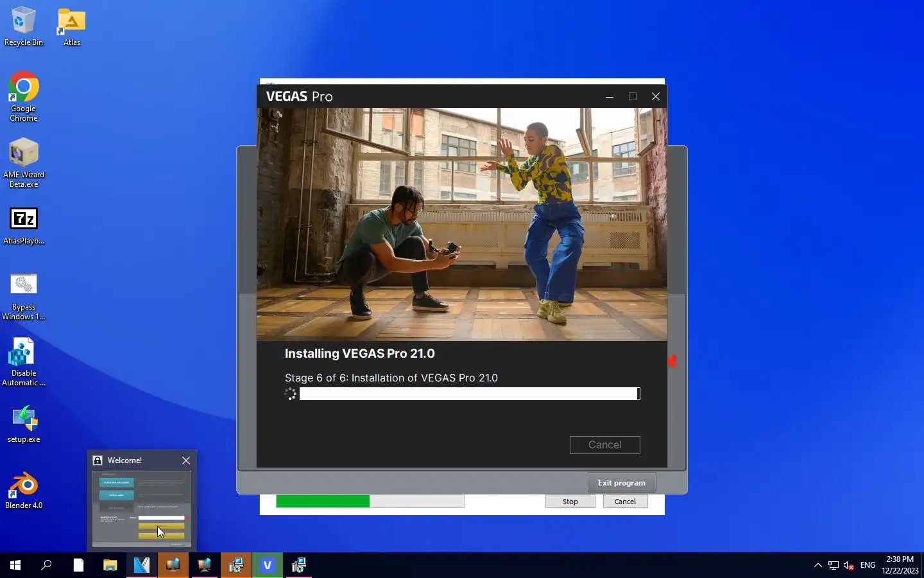
Task: Open the white document taskbar icon
Action: [x=78, y=565]
